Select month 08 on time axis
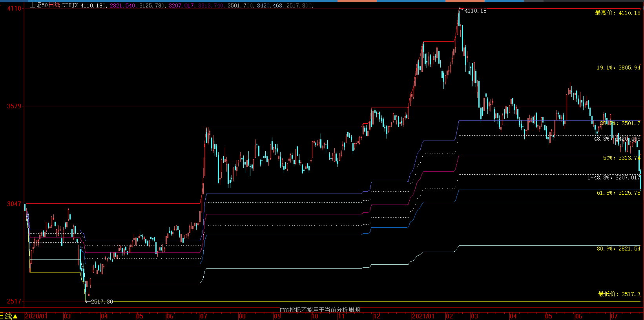 coord(242,316)
